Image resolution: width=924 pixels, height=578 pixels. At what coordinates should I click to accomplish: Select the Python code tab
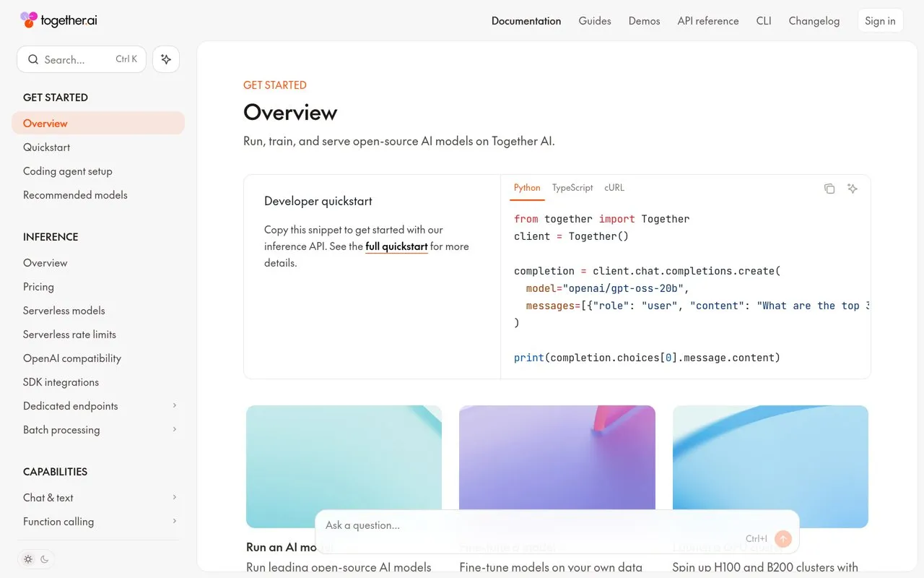pos(527,188)
